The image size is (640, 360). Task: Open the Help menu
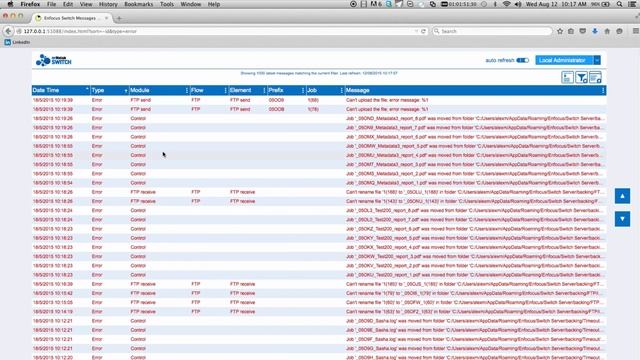click(214, 4)
